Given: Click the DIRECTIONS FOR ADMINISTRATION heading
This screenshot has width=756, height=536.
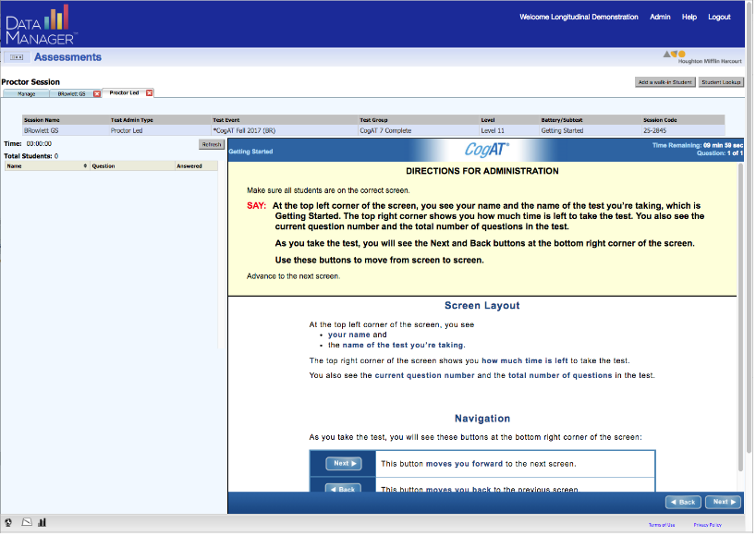Looking at the screenshot, I should (x=483, y=172).
